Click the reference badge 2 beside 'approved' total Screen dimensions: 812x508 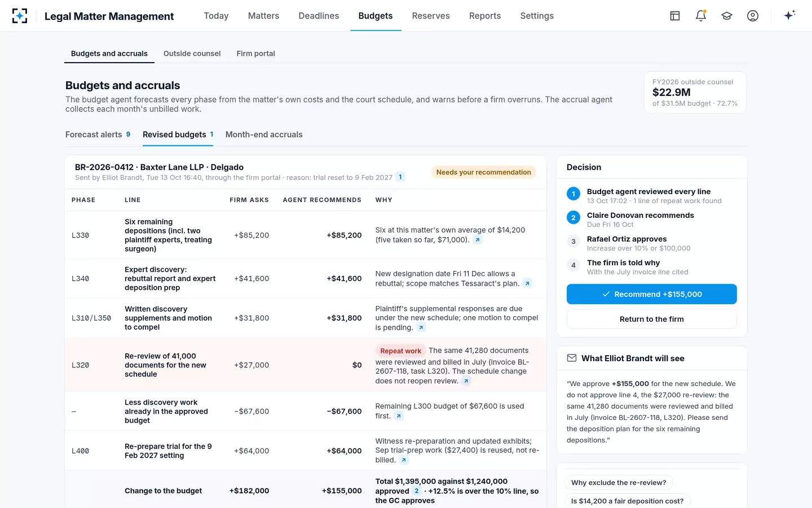point(417,491)
